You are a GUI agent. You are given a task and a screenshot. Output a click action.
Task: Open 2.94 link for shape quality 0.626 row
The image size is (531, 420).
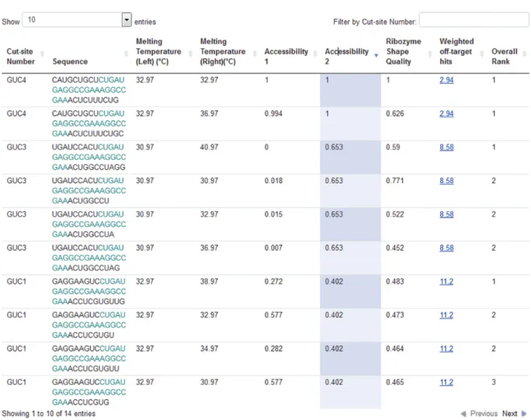click(x=446, y=114)
